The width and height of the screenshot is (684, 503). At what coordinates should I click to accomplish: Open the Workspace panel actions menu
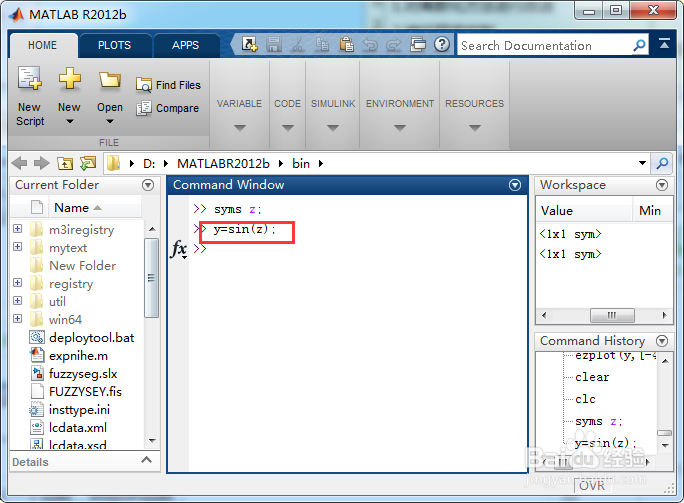tap(662, 185)
